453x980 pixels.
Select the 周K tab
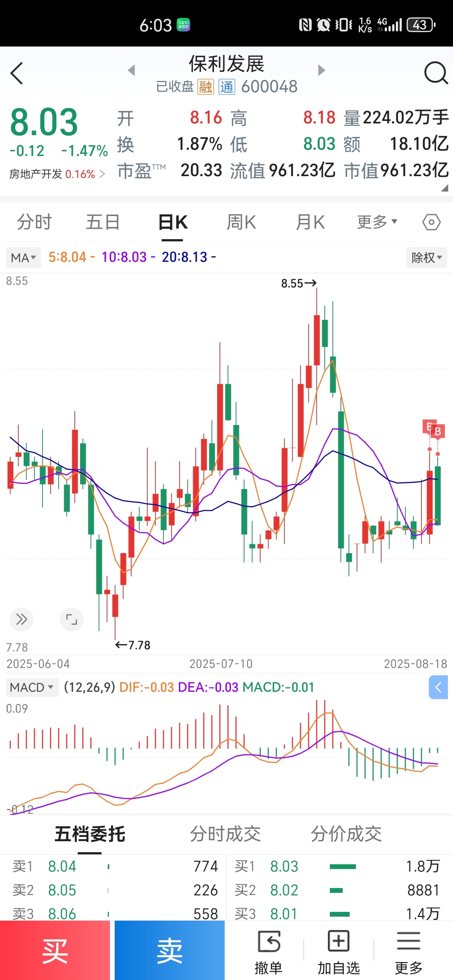tap(242, 222)
